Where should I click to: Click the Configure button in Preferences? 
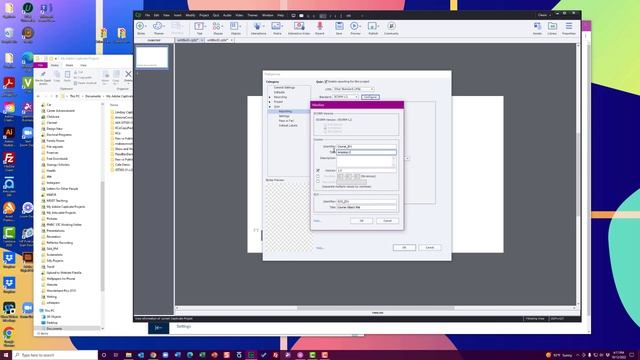[x=370, y=97]
